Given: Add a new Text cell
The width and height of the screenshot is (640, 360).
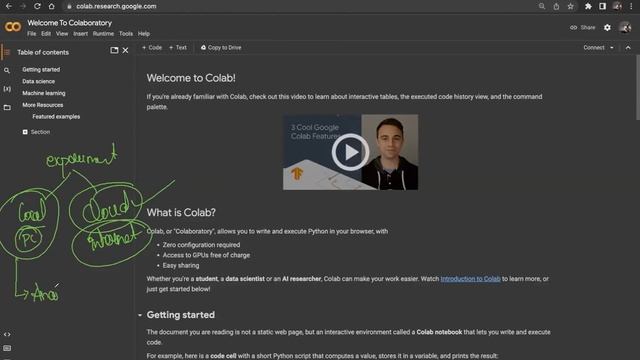Looking at the screenshot, I should pos(178,48).
